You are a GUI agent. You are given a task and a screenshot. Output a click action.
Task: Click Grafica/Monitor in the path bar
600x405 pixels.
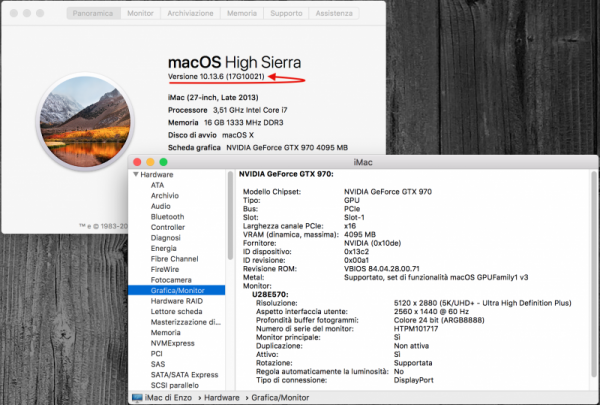tap(280, 398)
